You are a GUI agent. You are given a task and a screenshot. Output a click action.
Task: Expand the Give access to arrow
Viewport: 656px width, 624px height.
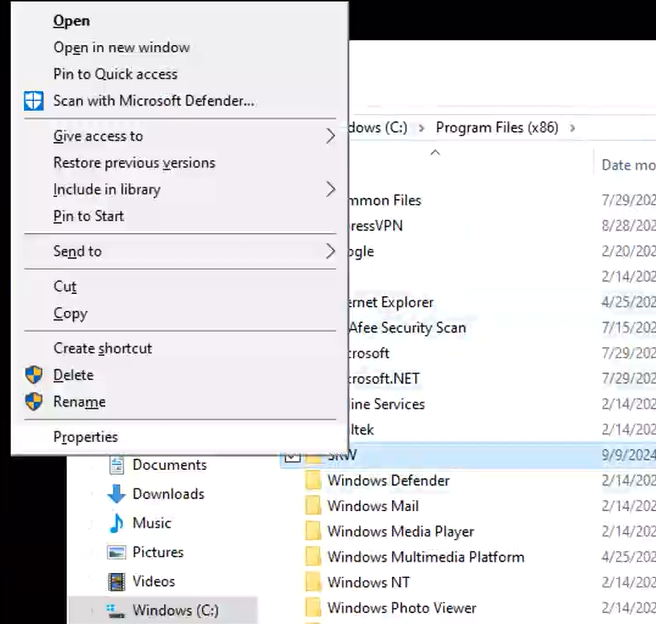pyautogui.click(x=331, y=136)
